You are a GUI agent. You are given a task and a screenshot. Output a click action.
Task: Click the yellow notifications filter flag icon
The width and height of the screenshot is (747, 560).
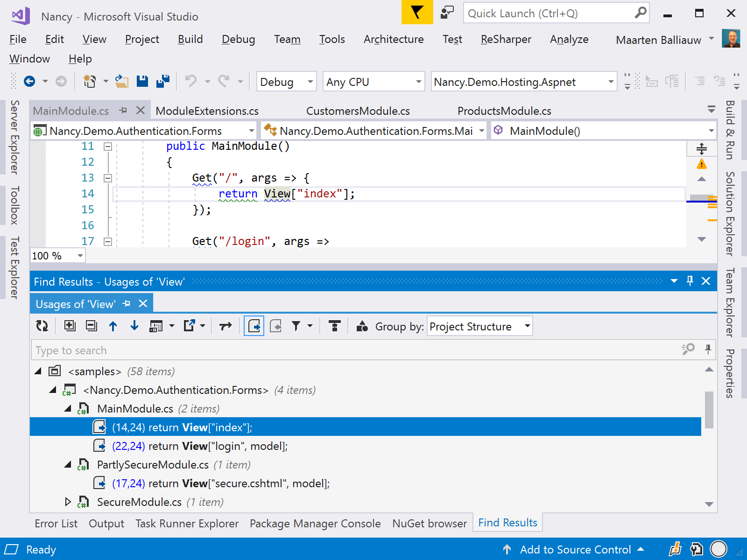point(417,13)
